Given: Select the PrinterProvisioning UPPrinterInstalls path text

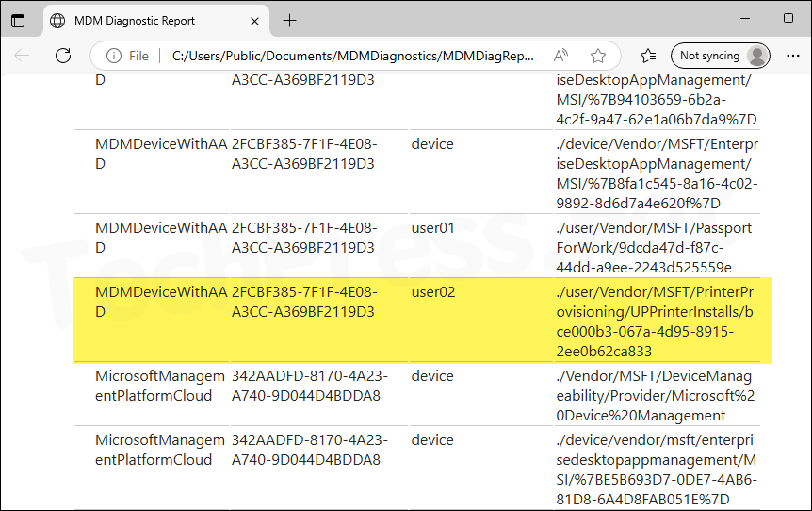Looking at the screenshot, I should click(x=655, y=321).
